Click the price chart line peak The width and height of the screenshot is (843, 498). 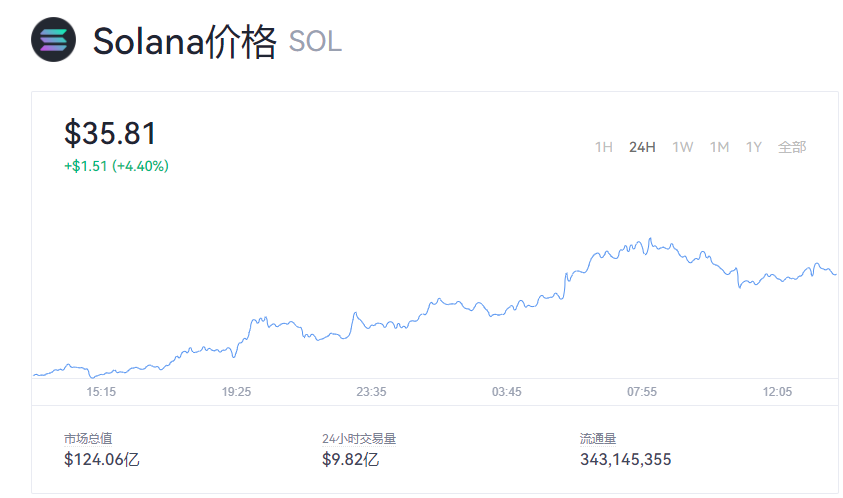click(x=651, y=239)
